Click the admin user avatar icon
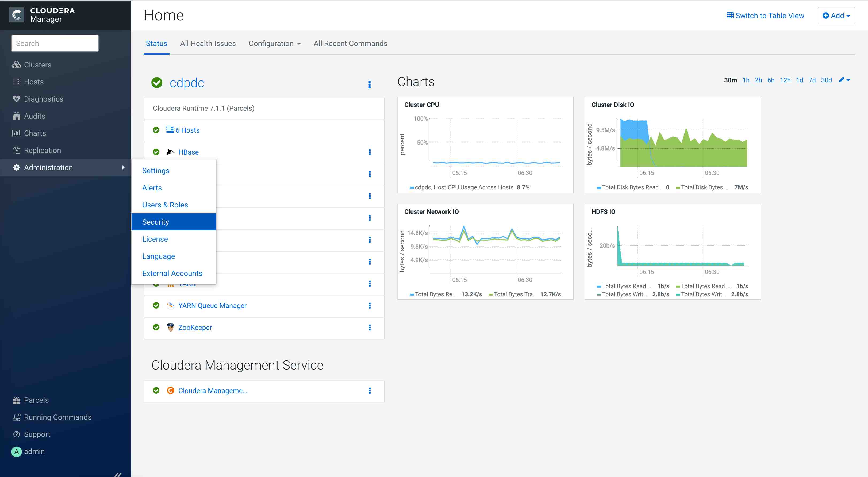Image resolution: width=868 pixels, height=477 pixels. pyautogui.click(x=16, y=451)
